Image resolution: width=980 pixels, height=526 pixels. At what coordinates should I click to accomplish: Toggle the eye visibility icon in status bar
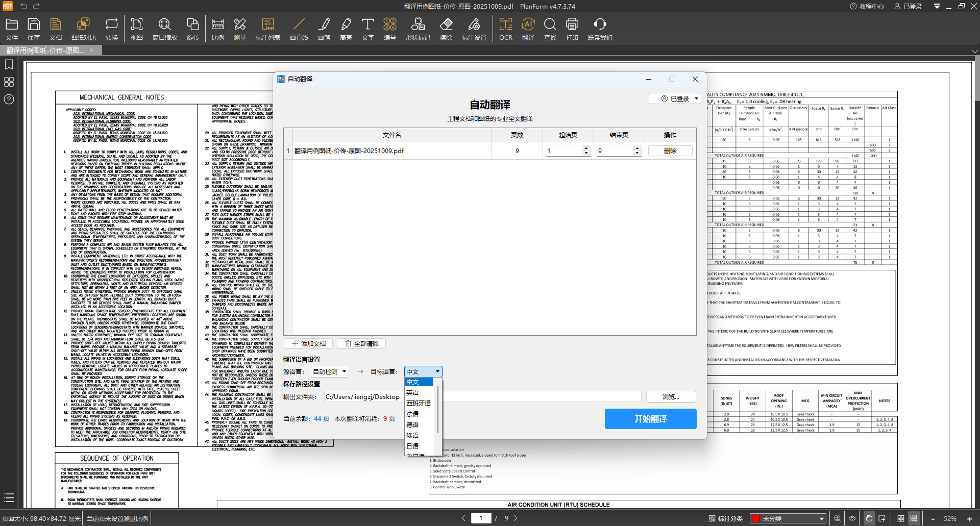click(852, 518)
